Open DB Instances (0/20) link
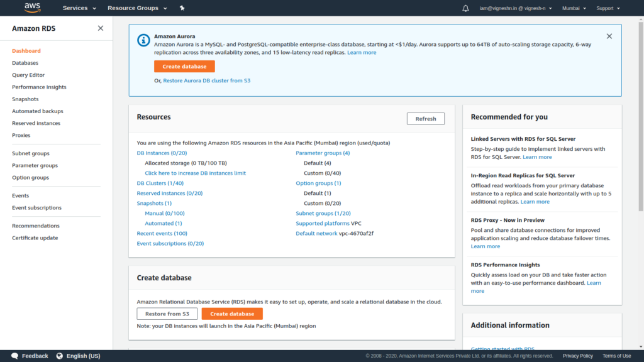Viewport: 644px width, 362px height. [x=162, y=153]
